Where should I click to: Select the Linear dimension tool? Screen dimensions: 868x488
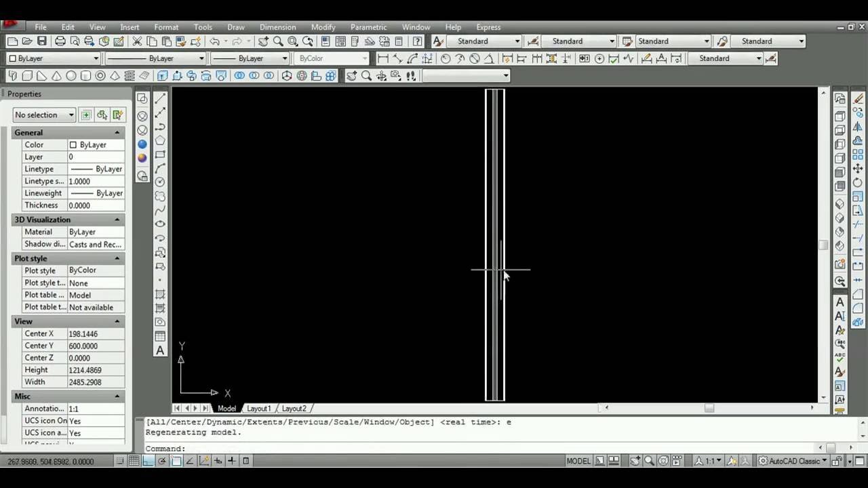[x=383, y=59]
